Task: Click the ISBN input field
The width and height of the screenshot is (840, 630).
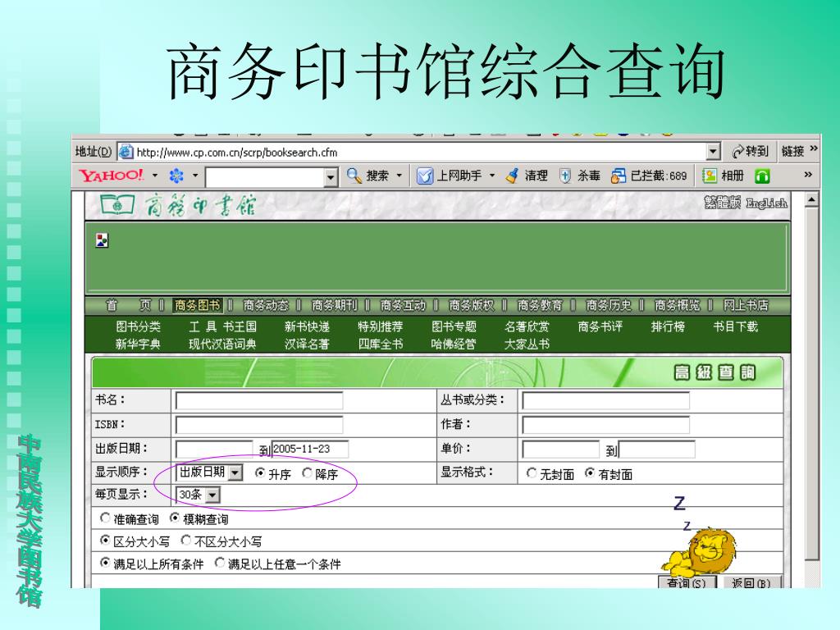Action: point(258,426)
